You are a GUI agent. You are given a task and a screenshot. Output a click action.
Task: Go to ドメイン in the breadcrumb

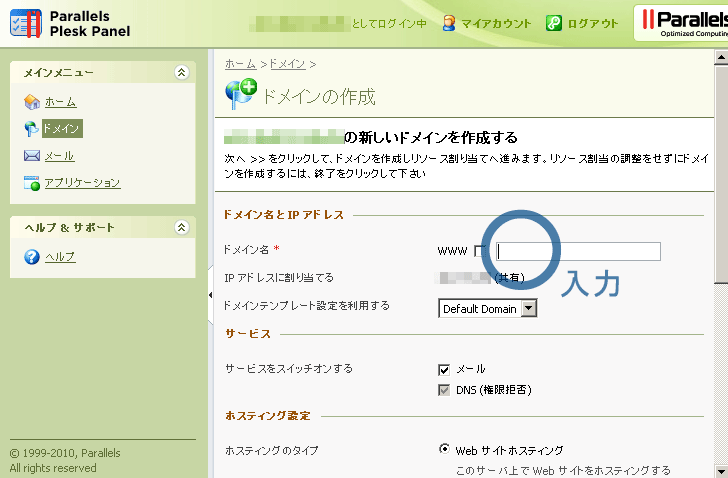click(287, 64)
